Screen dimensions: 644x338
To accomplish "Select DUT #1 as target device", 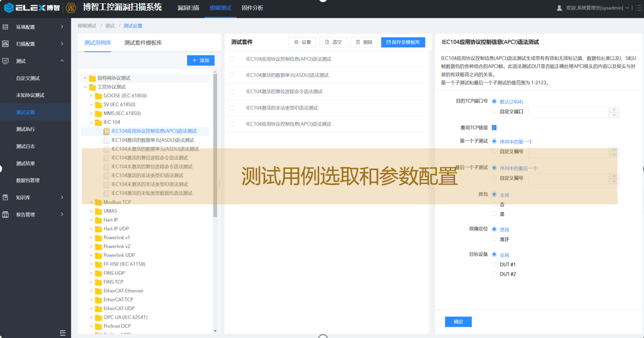I will point(494,264).
